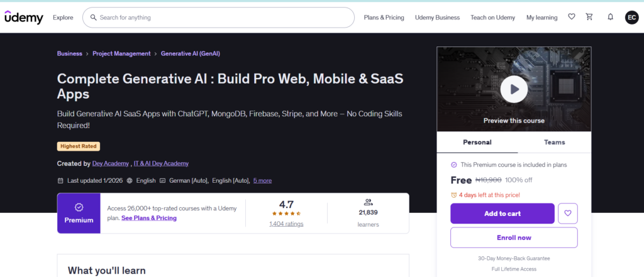Click the search magnifier icon
The height and width of the screenshot is (277, 644).
93,18
